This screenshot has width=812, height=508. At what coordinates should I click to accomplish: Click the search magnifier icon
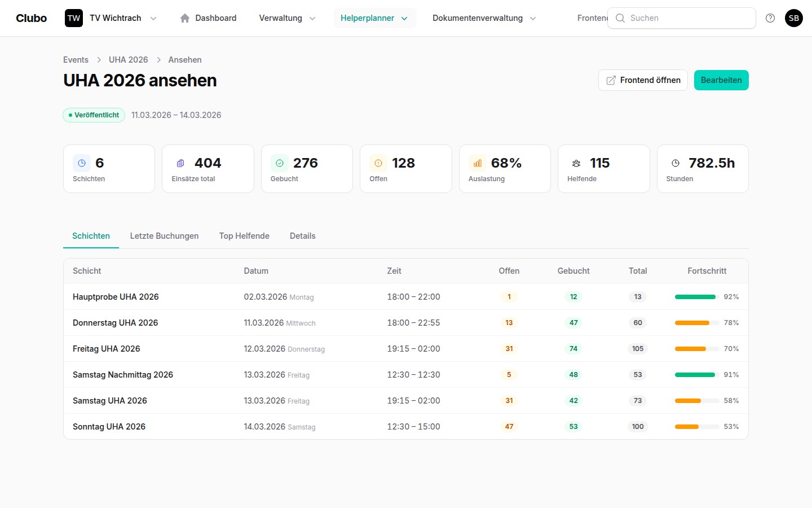[x=620, y=18]
